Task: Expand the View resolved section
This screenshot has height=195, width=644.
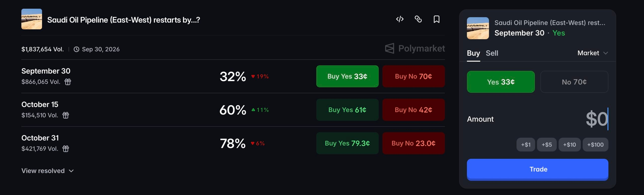Action: 48,171
